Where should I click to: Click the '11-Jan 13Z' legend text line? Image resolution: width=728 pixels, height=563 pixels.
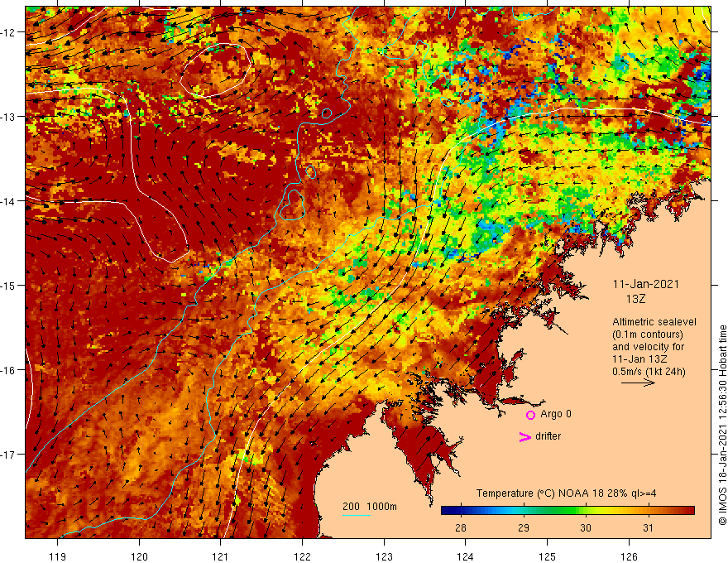click(x=639, y=359)
